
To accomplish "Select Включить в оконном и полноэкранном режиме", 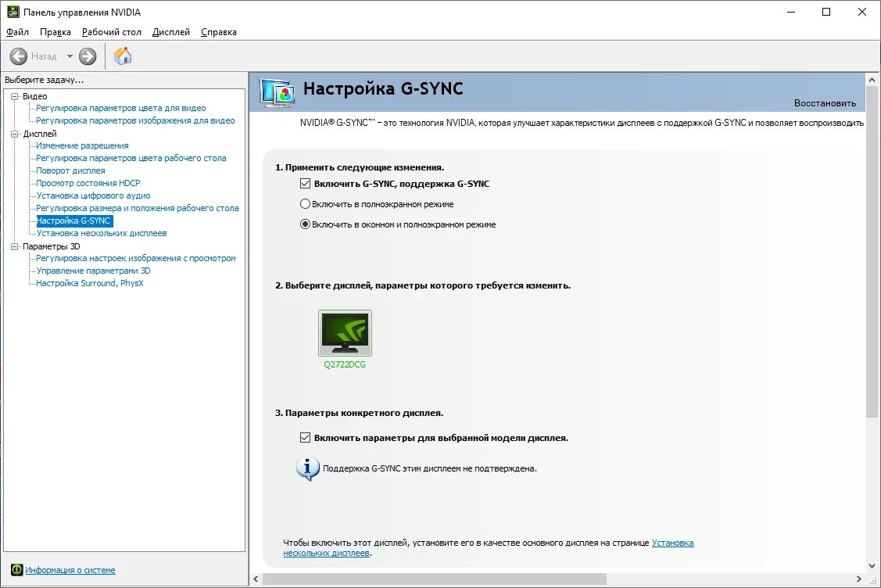I will pyautogui.click(x=305, y=224).
